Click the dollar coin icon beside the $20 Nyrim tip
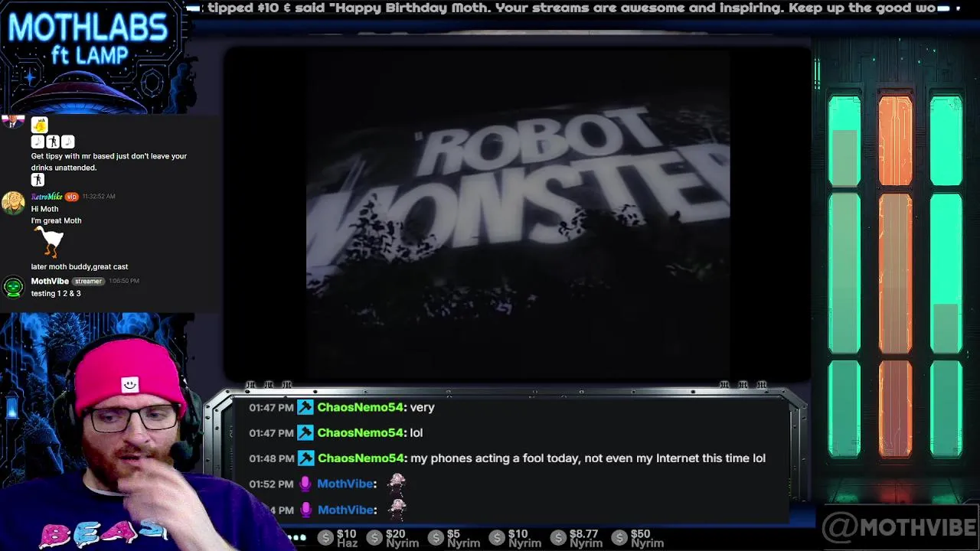Image resolution: width=980 pixels, height=551 pixels. point(374,539)
